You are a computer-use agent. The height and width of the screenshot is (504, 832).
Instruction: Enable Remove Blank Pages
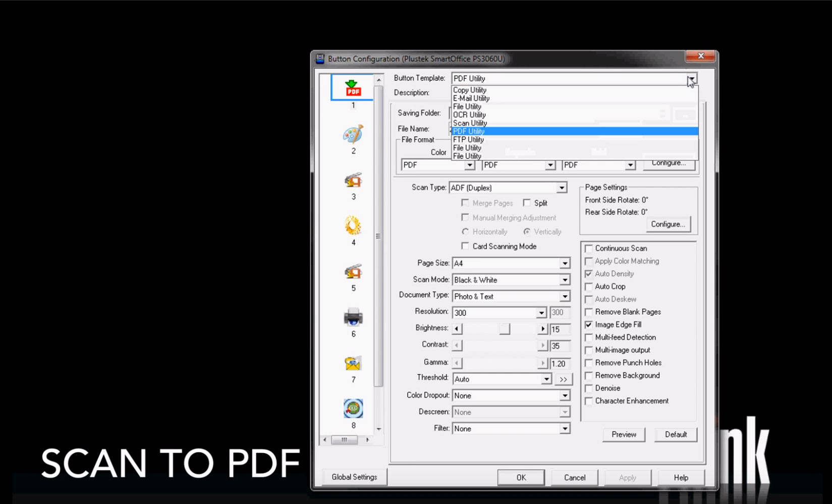588,312
